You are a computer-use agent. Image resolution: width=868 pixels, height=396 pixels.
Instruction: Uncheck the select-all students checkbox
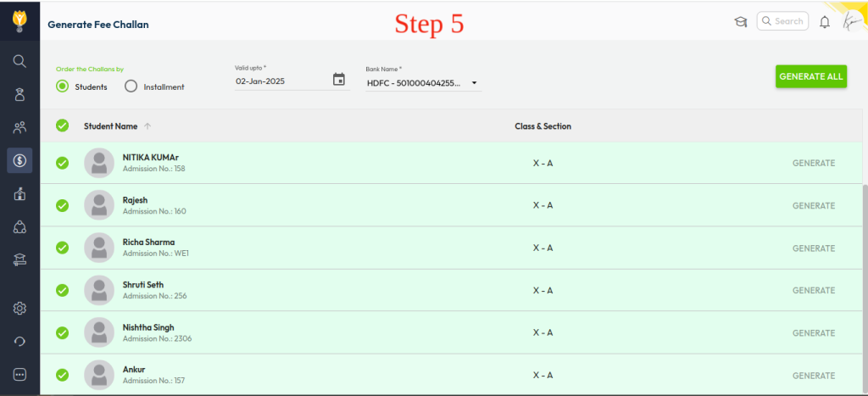pos(62,125)
